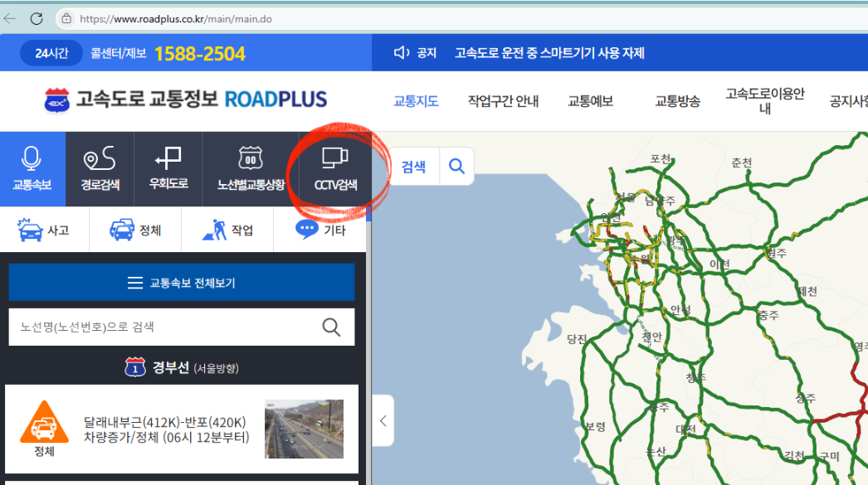This screenshot has width=868, height=485.
Task: Click the map 검색 button
Action: click(413, 167)
